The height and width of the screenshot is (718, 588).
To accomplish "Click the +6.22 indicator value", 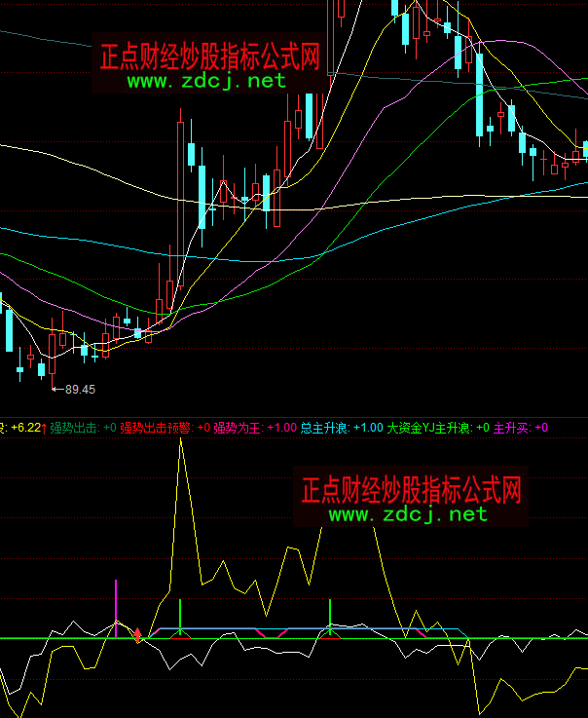I will [x=26, y=428].
